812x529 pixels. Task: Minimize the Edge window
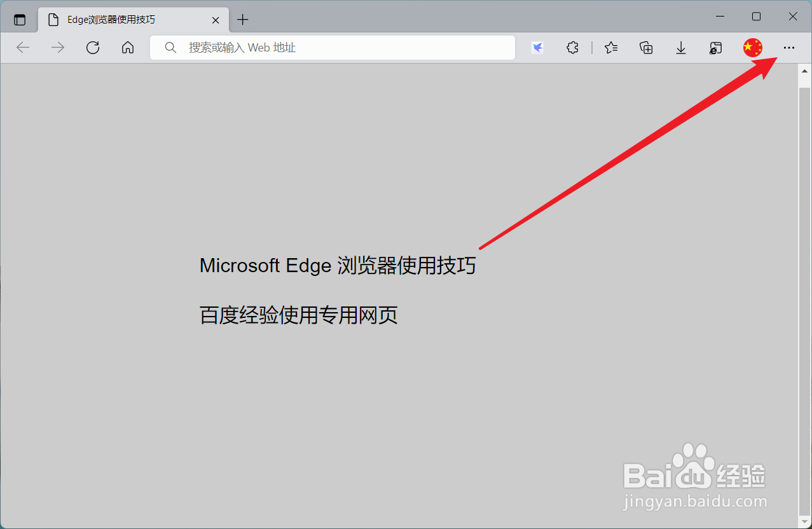pyautogui.click(x=720, y=17)
